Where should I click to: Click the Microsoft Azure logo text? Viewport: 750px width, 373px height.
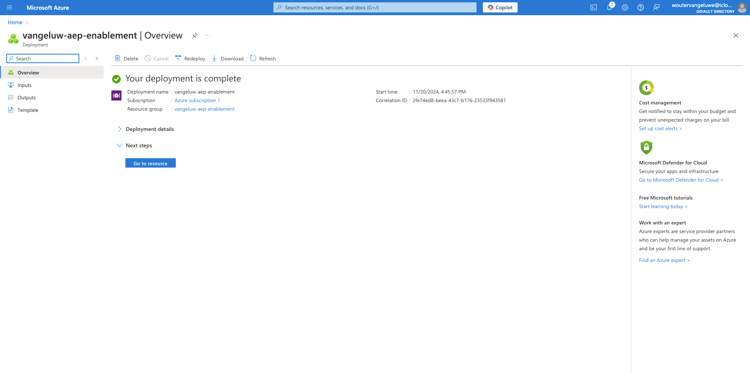pos(47,8)
